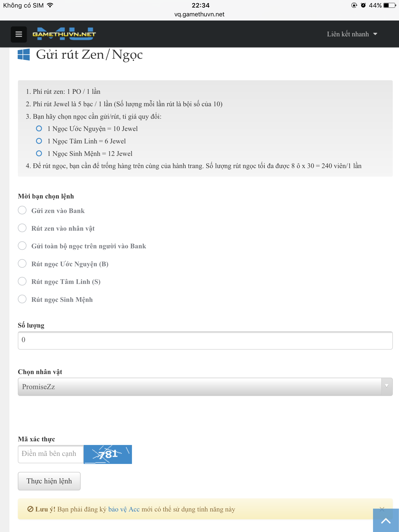Focus the 'Số lượng' quantity field

click(x=205, y=340)
